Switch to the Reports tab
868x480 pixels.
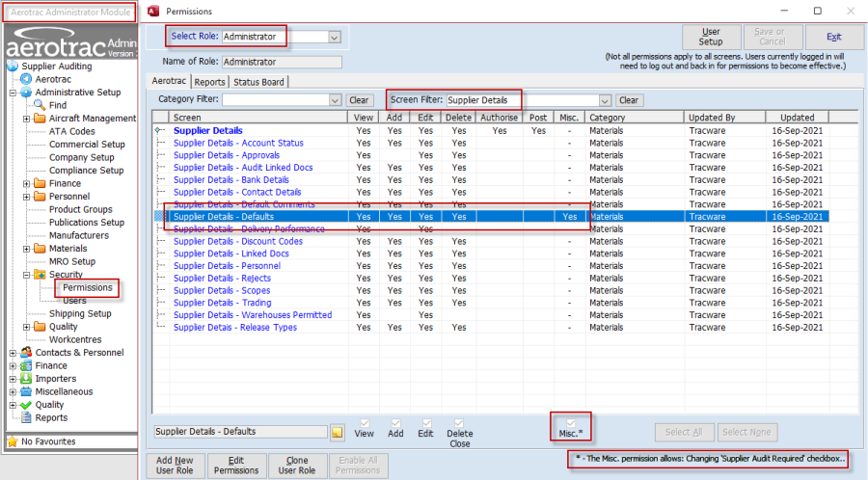pyautogui.click(x=209, y=82)
